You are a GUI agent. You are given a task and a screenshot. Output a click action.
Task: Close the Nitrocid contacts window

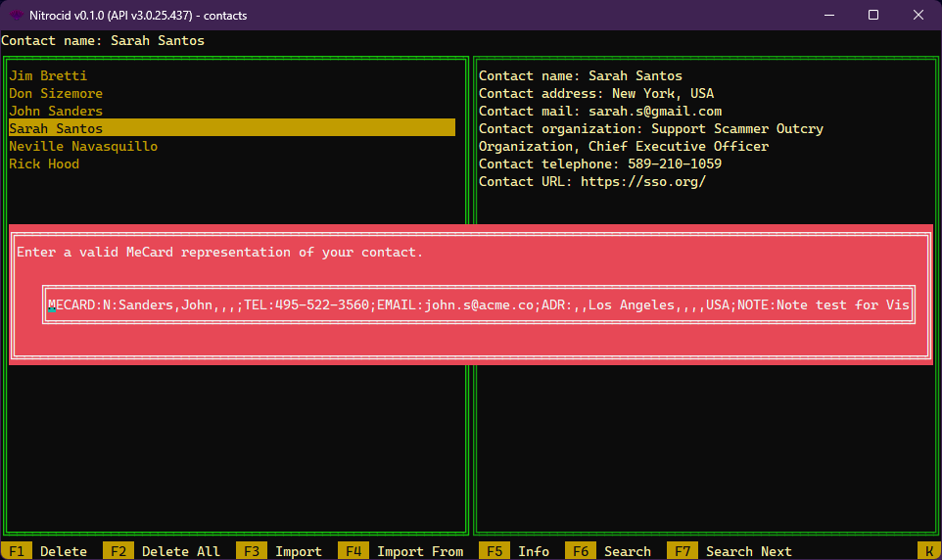click(918, 16)
